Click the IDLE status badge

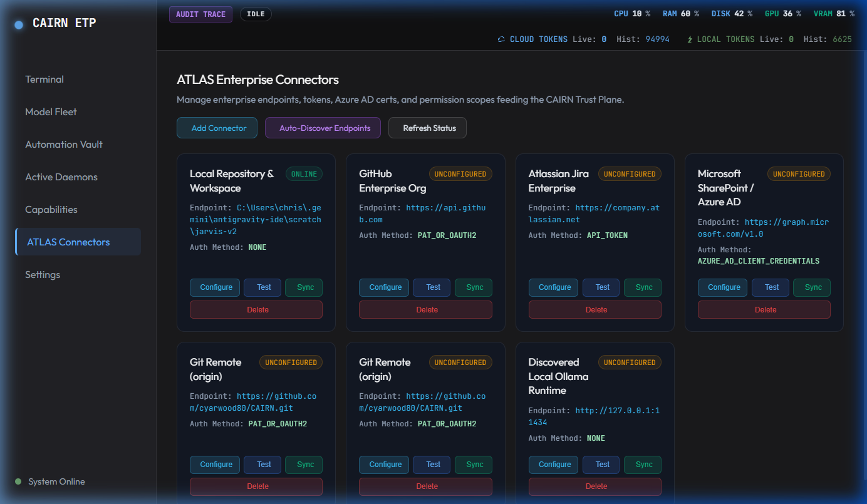tap(256, 14)
